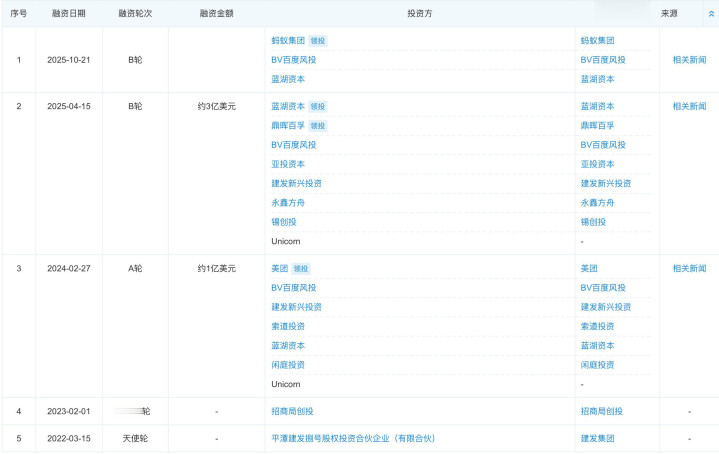This screenshot has height=454, width=719.
Task: Open 锡创投 in the column beside 来源
Action: pos(593,221)
